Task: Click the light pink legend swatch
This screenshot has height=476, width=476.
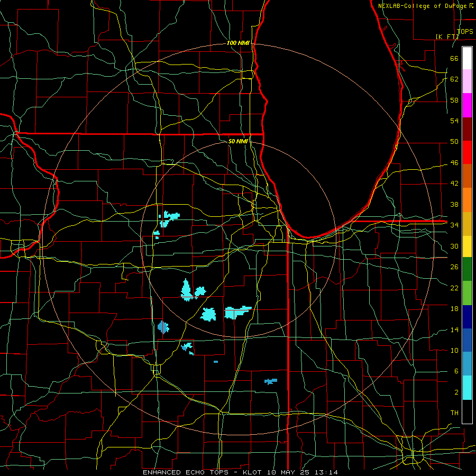Action: coord(467,81)
